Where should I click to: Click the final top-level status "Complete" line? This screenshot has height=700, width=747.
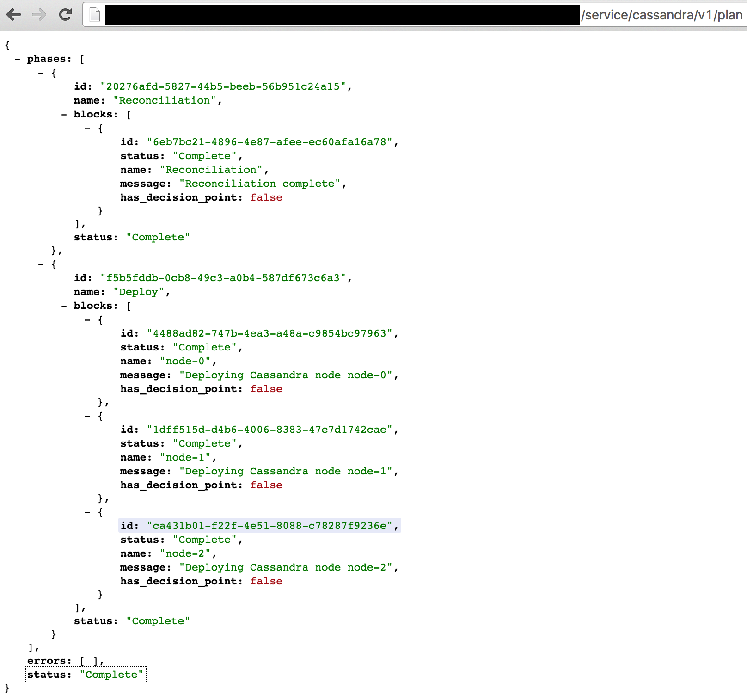[86, 675]
